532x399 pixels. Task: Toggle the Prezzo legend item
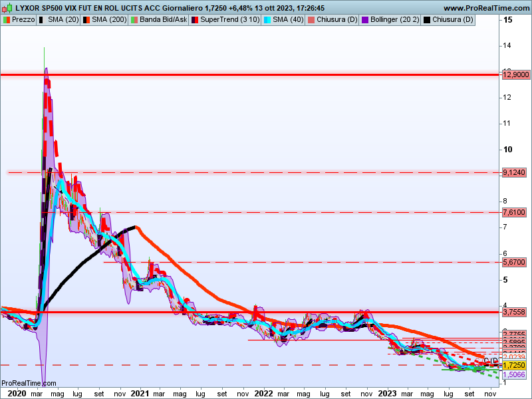click(19, 20)
